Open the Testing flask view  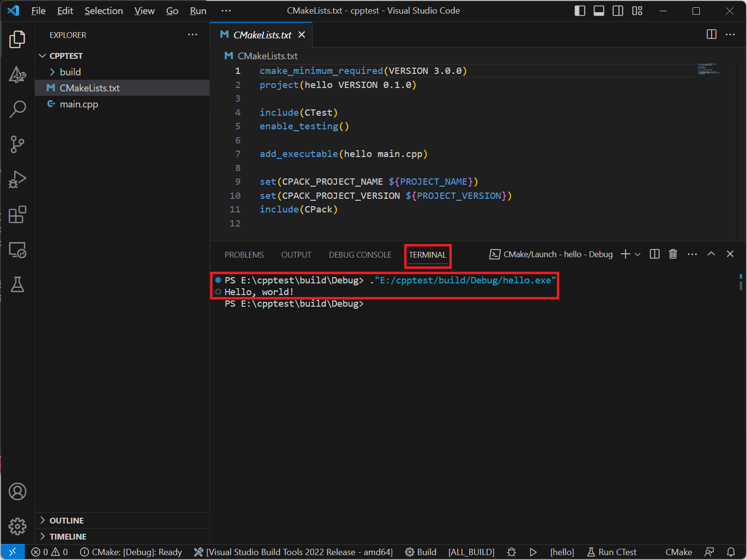(x=18, y=285)
